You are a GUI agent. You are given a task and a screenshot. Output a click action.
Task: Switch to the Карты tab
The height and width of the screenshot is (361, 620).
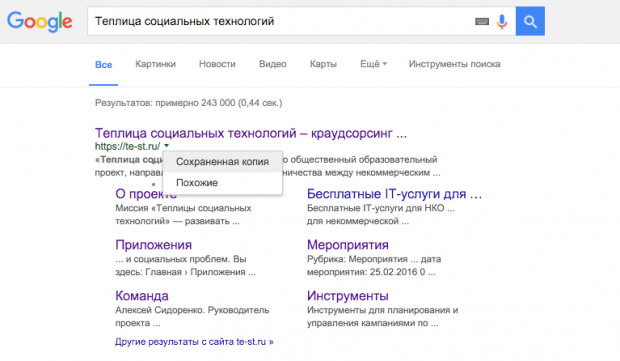[x=323, y=64]
